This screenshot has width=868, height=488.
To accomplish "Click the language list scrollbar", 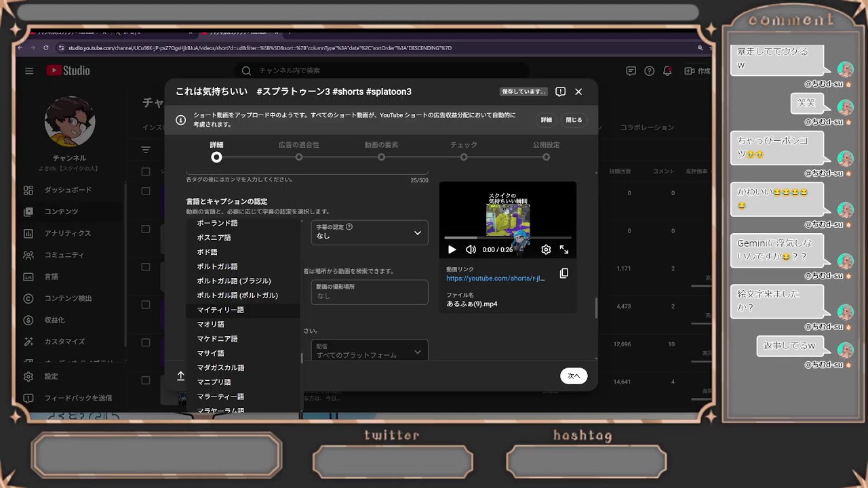I will tap(302, 359).
